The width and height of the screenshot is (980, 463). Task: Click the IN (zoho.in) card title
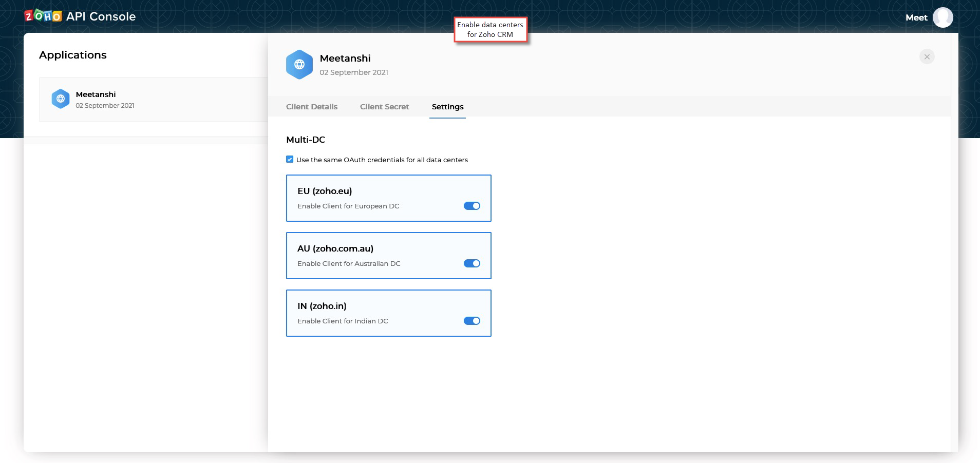coord(322,306)
